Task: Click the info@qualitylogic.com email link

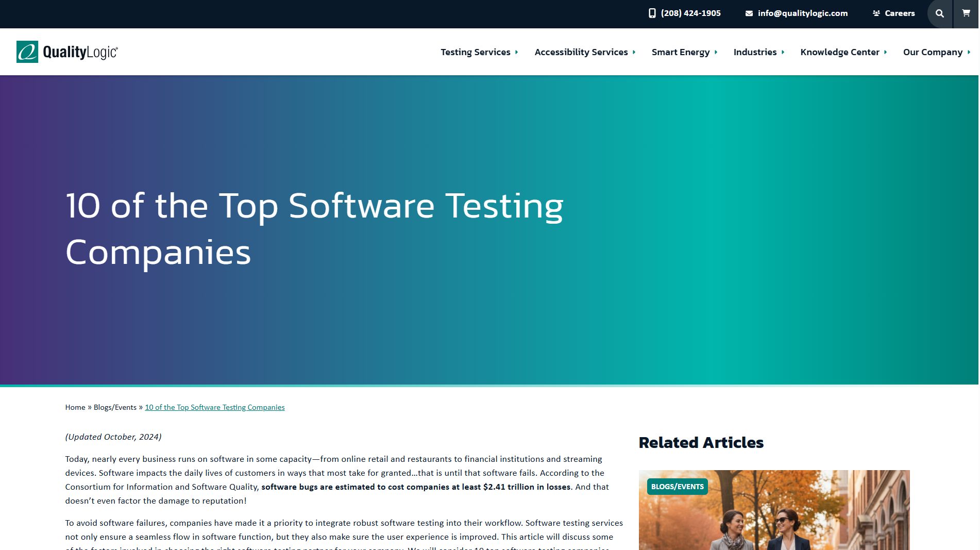Action: (803, 13)
